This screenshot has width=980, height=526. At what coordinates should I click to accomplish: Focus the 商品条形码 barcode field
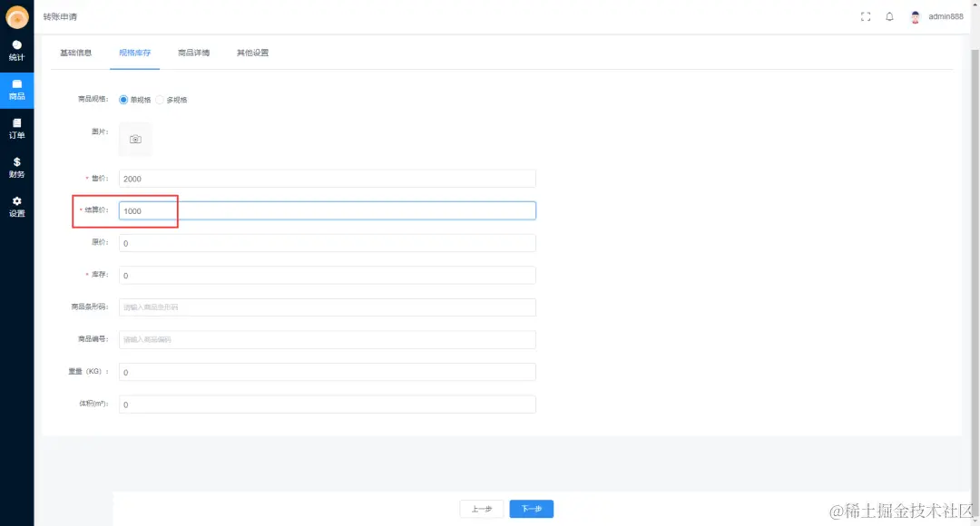coord(327,307)
